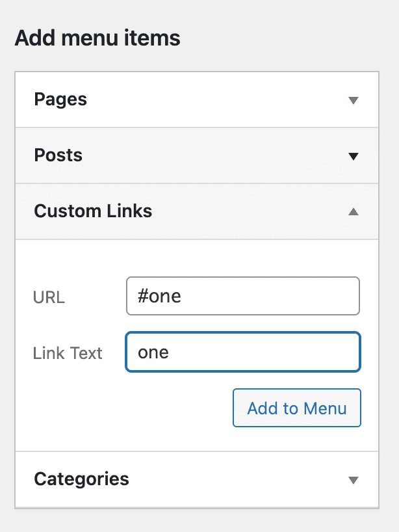
Task: Click the Link Text field label
Action: [68, 353]
